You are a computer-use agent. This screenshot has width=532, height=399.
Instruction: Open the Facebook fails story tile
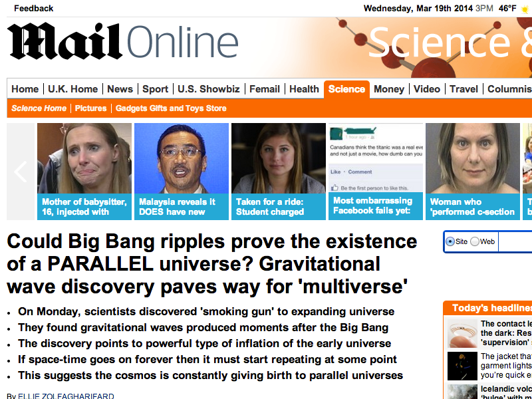[x=376, y=172]
